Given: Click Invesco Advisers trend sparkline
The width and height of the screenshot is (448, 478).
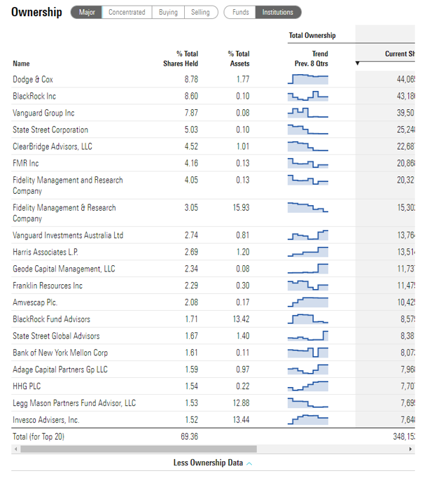Looking at the screenshot, I should coord(308,419).
